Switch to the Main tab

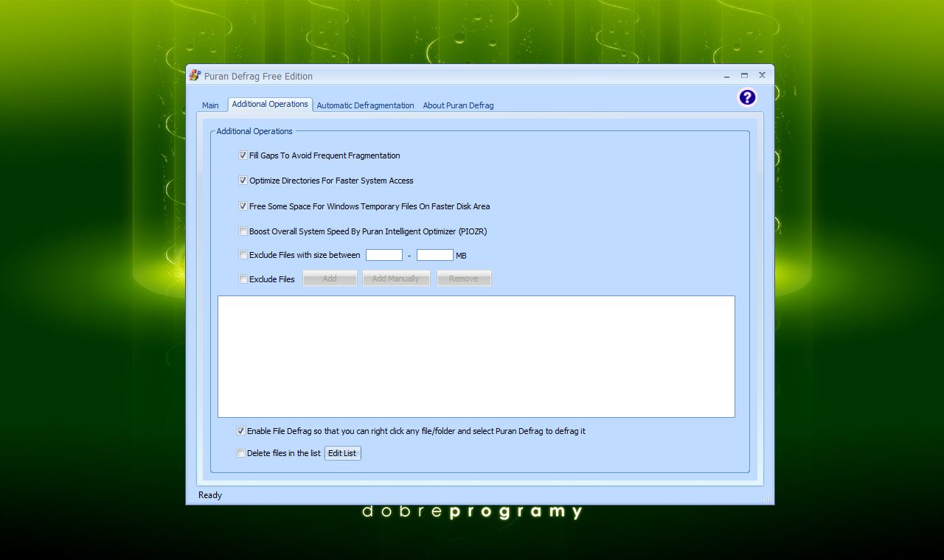[x=210, y=105]
